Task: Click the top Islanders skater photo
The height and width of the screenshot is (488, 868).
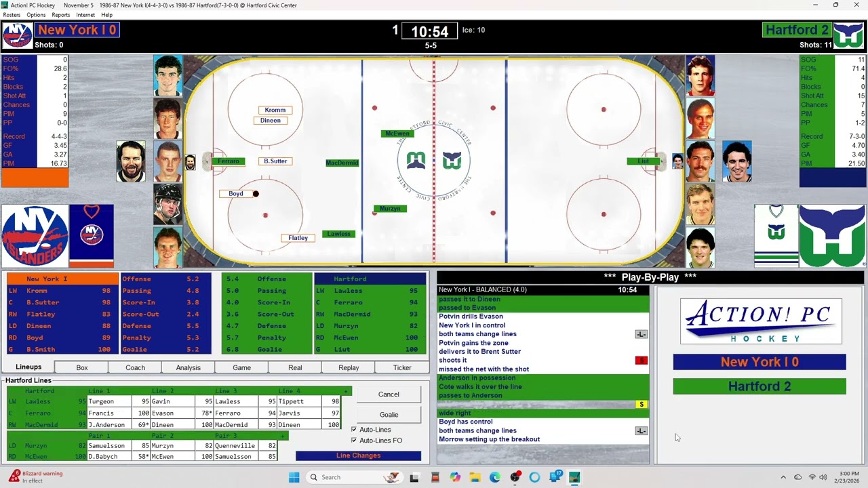Action: pos(168,76)
